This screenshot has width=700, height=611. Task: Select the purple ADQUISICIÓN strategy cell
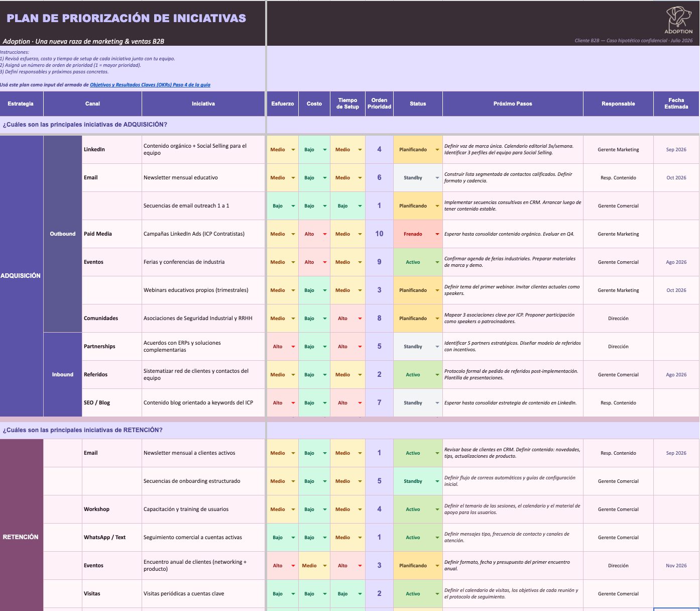(x=22, y=276)
